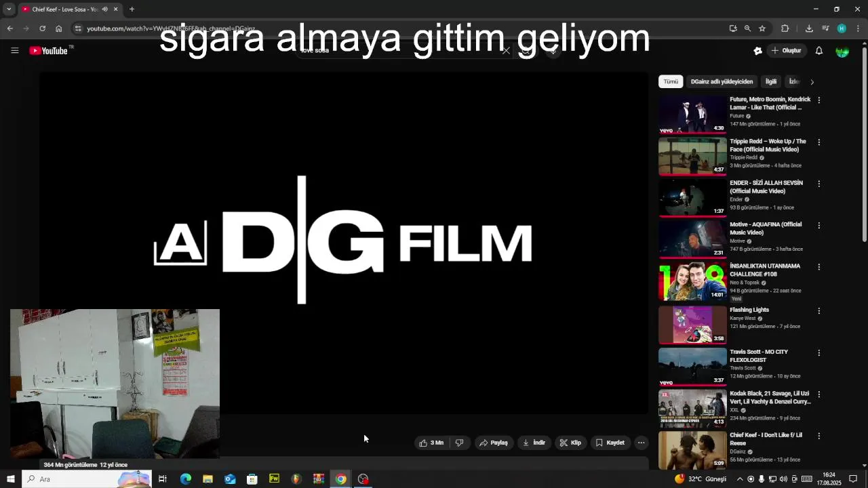Viewport: 868px width, 488px height.
Task: Reload the page with refresh icon
Action: click(42, 28)
